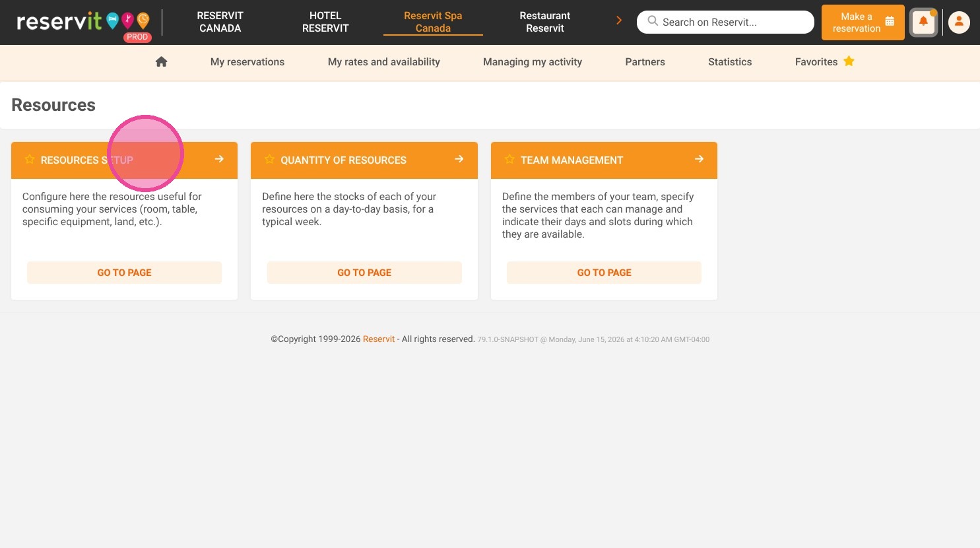This screenshot has width=980, height=548.
Task: Click the TEAM MANAGEMENT card header
Action: click(x=604, y=160)
